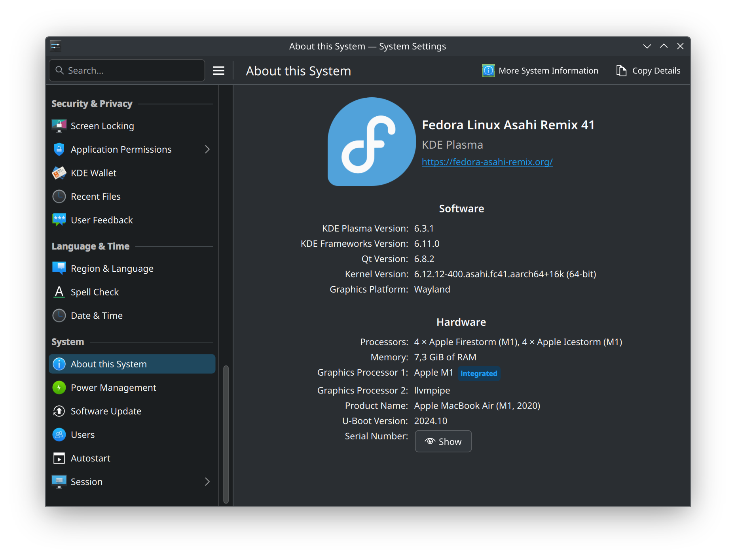Image resolution: width=736 pixels, height=560 pixels.
Task: Open the hamburger menu button
Action: point(219,70)
